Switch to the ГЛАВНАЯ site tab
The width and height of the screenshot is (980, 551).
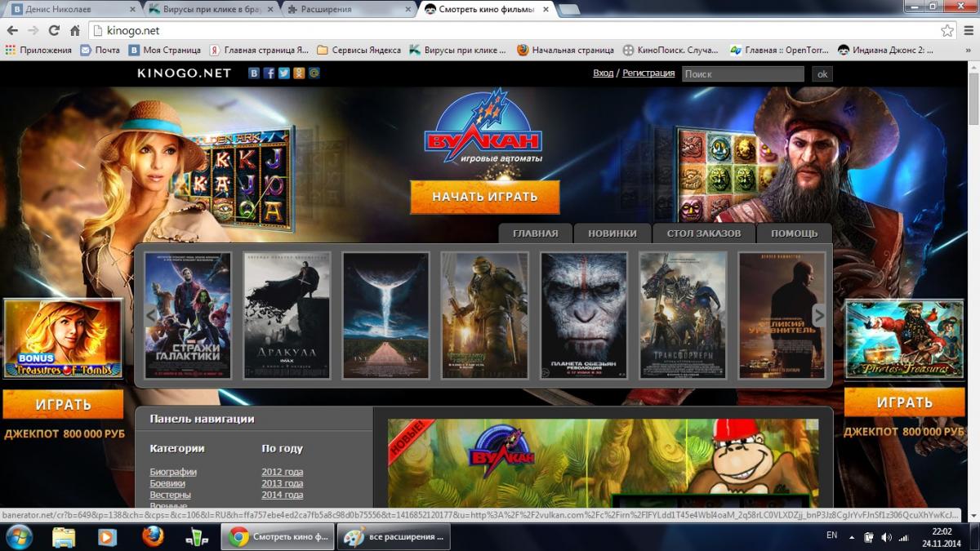535,233
